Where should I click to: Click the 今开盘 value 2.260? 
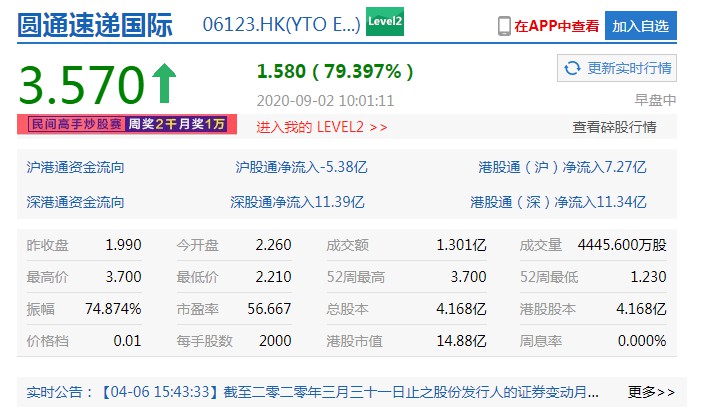273,245
